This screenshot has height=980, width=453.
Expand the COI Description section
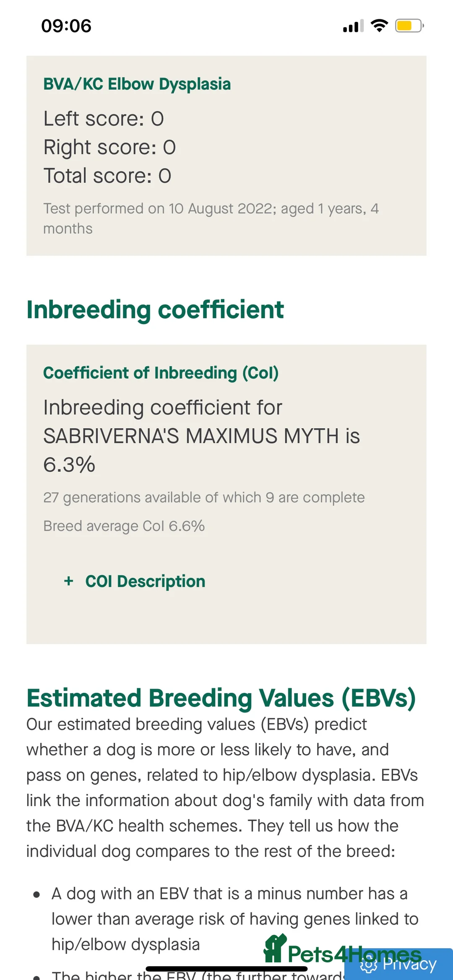coord(145,581)
